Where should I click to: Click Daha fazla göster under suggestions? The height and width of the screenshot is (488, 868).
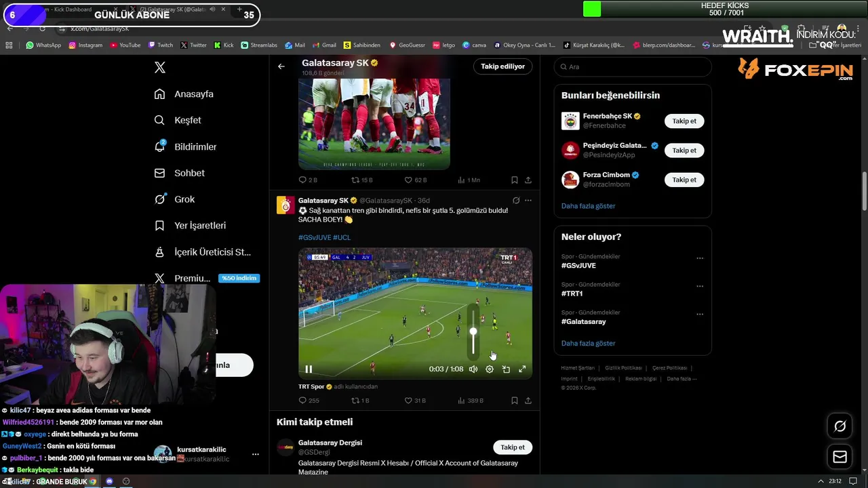tap(588, 206)
